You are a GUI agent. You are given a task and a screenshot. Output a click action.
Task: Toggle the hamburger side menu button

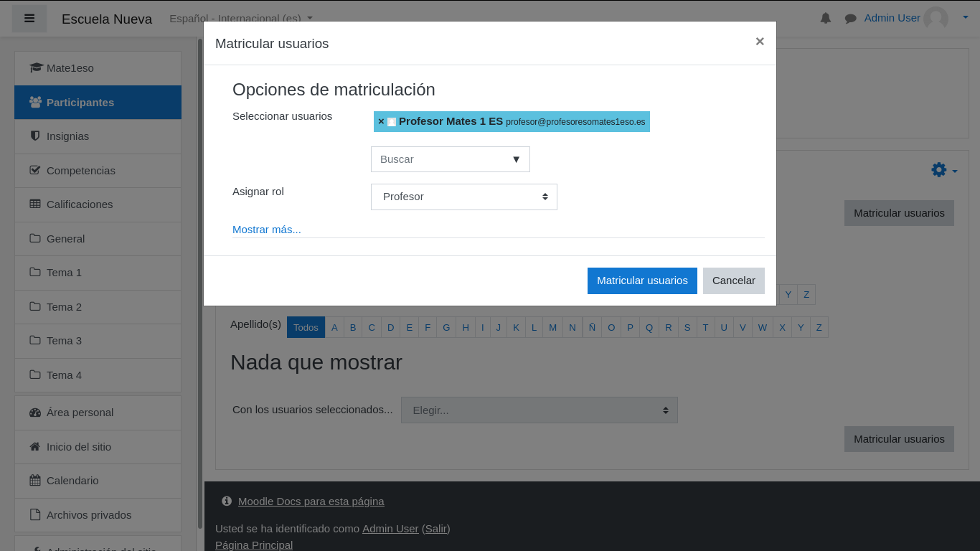coord(29,19)
